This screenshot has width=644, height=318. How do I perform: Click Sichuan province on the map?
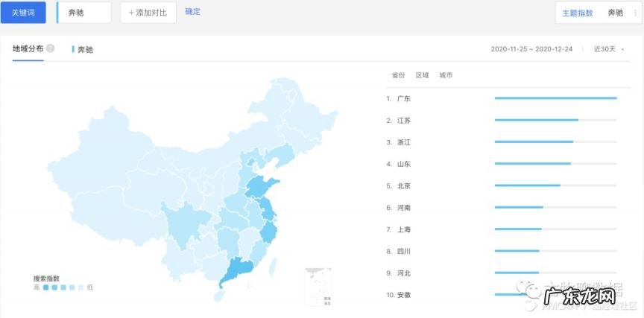(183, 224)
